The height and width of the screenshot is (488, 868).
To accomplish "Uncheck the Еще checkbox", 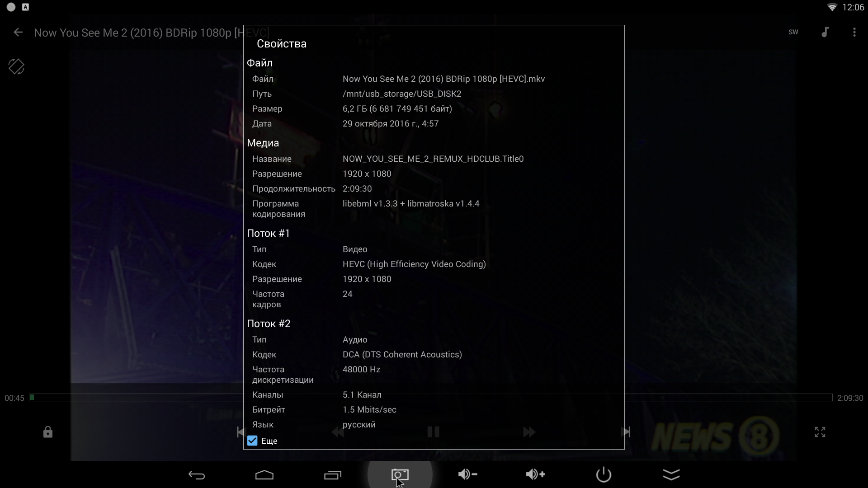I will pos(252,441).
